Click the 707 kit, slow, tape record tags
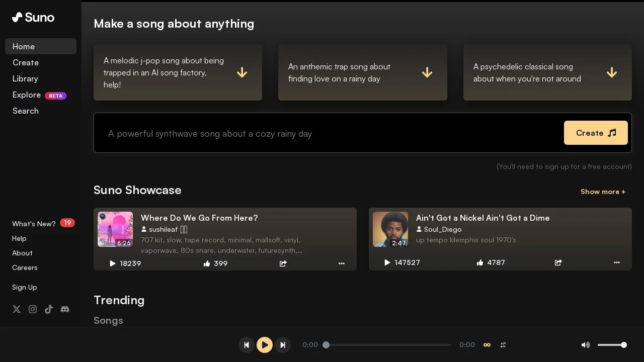Screen dimensions: 644x362 point(222,245)
